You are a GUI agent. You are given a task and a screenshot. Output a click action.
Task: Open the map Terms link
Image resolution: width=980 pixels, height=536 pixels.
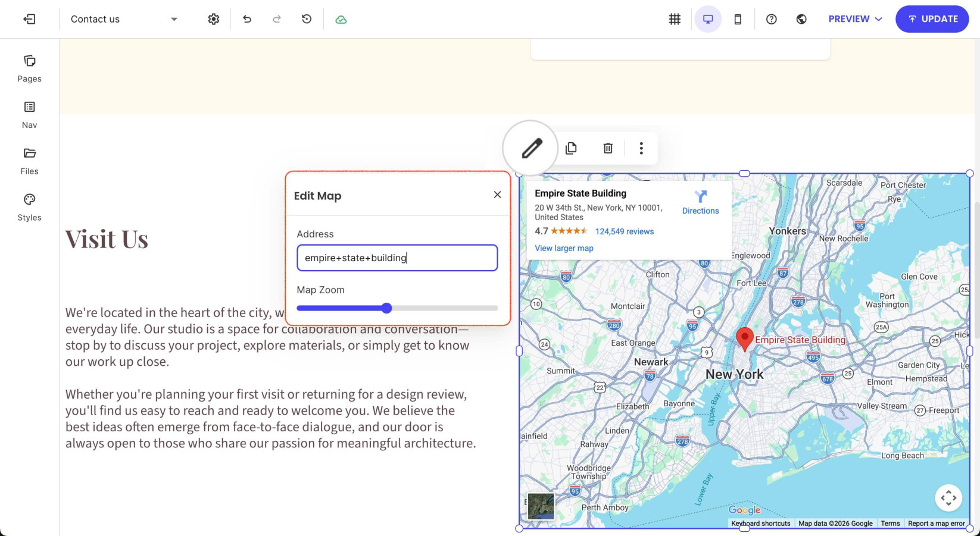(890, 524)
